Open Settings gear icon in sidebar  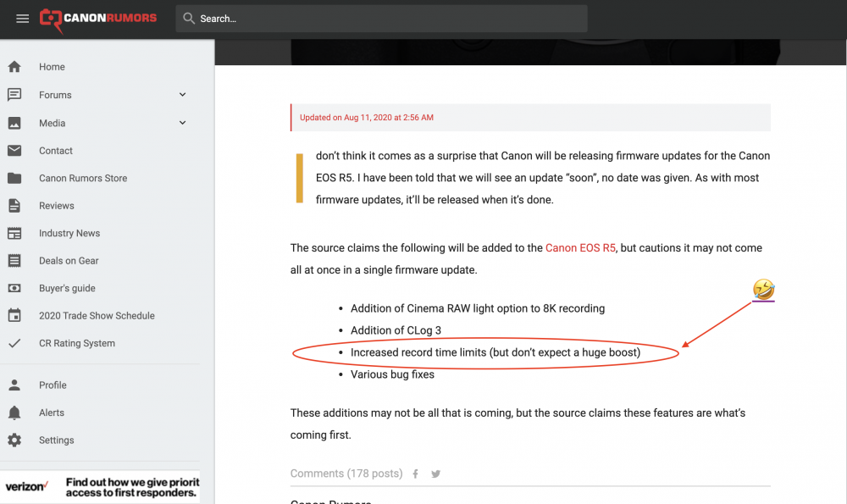pyautogui.click(x=14, y=440)
